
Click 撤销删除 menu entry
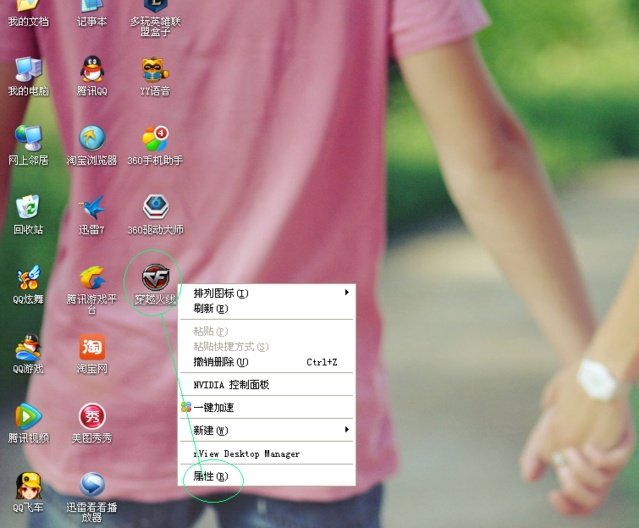[x=267, y=362]
